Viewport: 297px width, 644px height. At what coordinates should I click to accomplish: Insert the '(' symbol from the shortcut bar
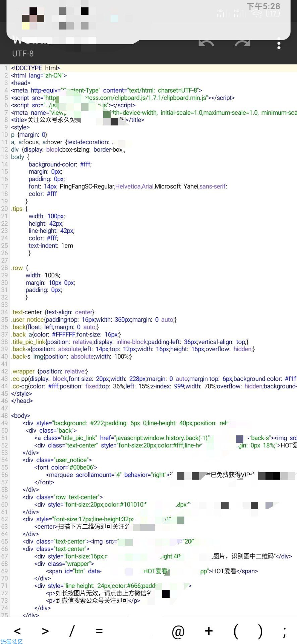point(236,632)
